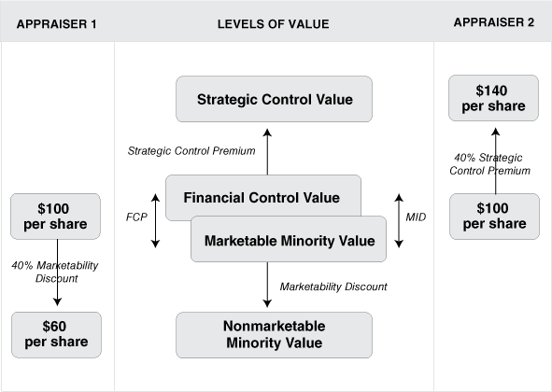Screen dimensions: 552x392
Task: Click Appraiser 1's $100 per share box
Action: tap(56, 217)
